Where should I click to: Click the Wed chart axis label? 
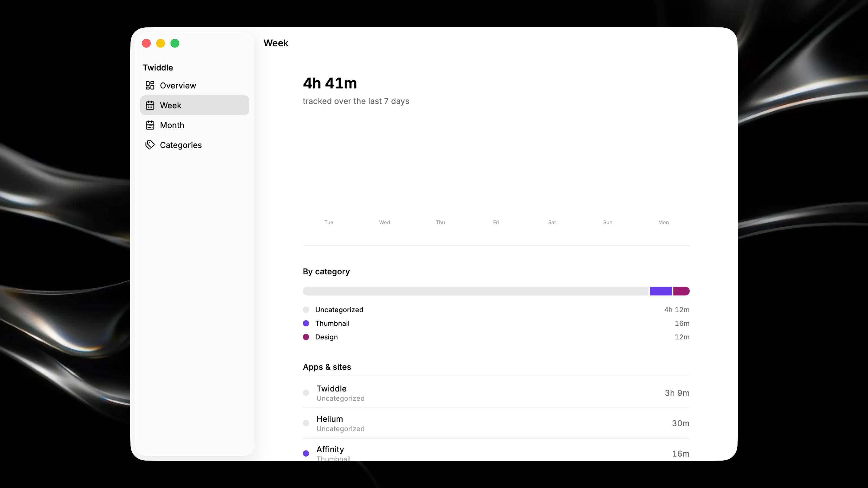click(384, 222)
